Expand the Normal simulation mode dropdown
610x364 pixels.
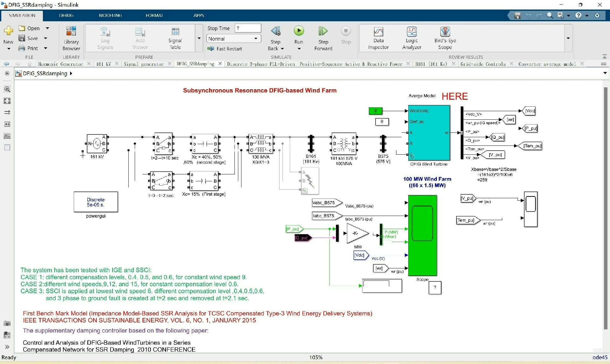click(x=256, y=39)
